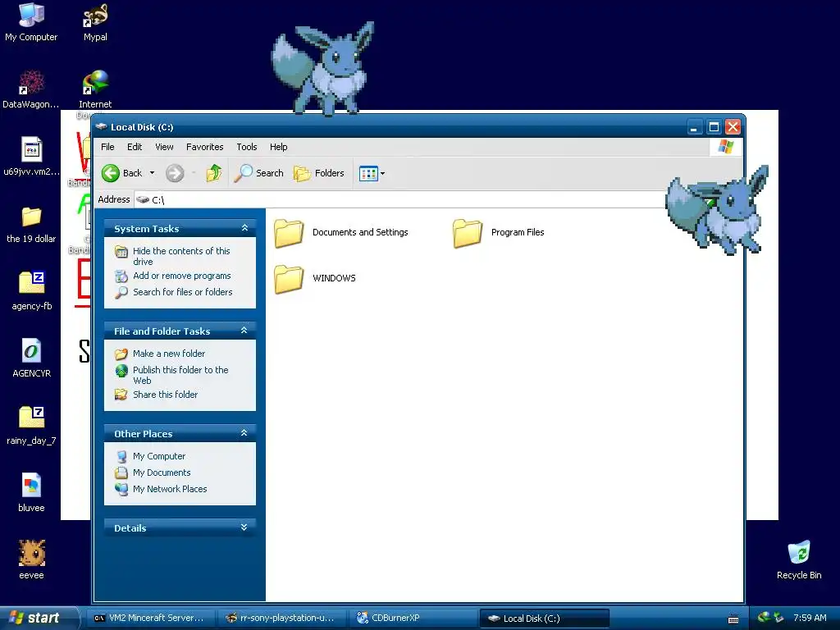Toggle the Folders pane button
The height and width of the screenshot is (630, 840).
319,173
